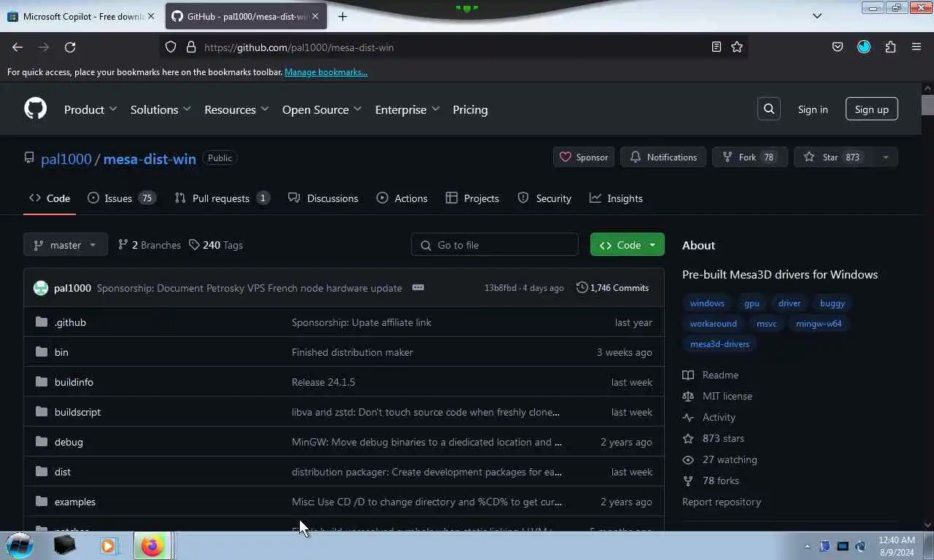This screenshot has width=934, height=560.
Task: Expand the Open Source menu
Action: [x=322, y=109]
